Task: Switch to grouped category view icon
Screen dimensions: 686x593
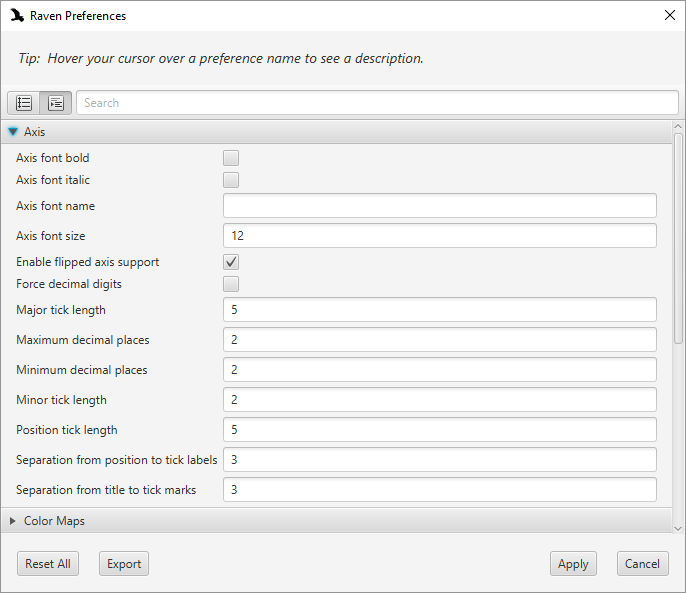Action: (x=56, y=103)
